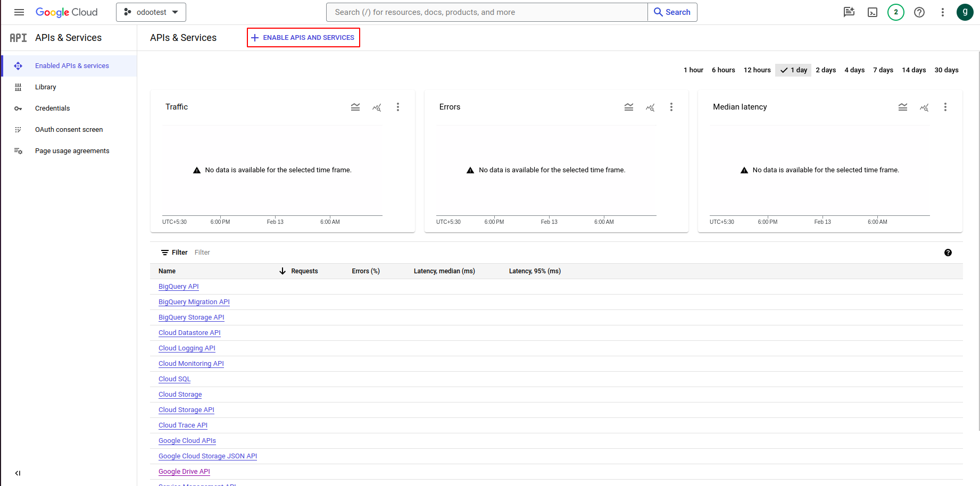
Task: Sort by the Name column header
Action: tap(167, 271)
